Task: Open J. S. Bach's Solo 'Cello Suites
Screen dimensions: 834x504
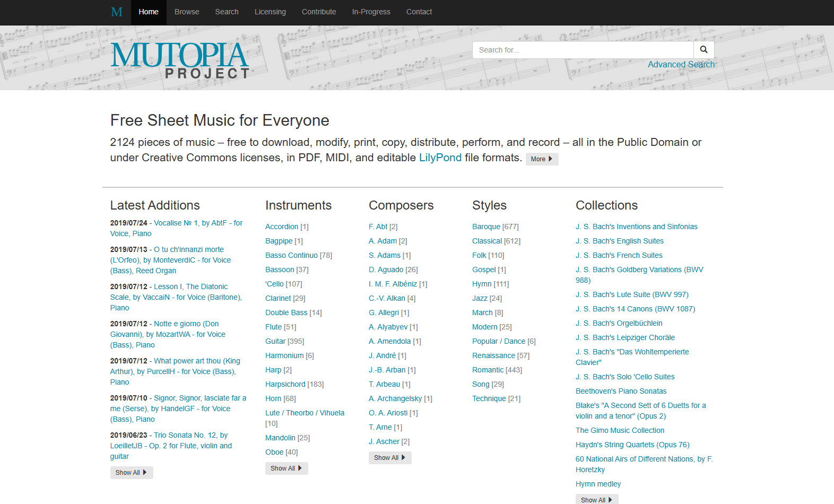Action: point(625,377)
